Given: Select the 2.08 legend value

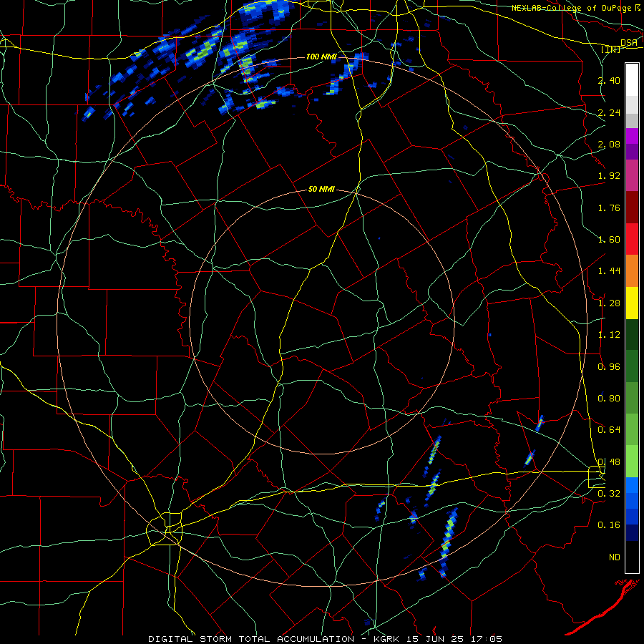Looking at the screenshot, I should tap(609, 144).
